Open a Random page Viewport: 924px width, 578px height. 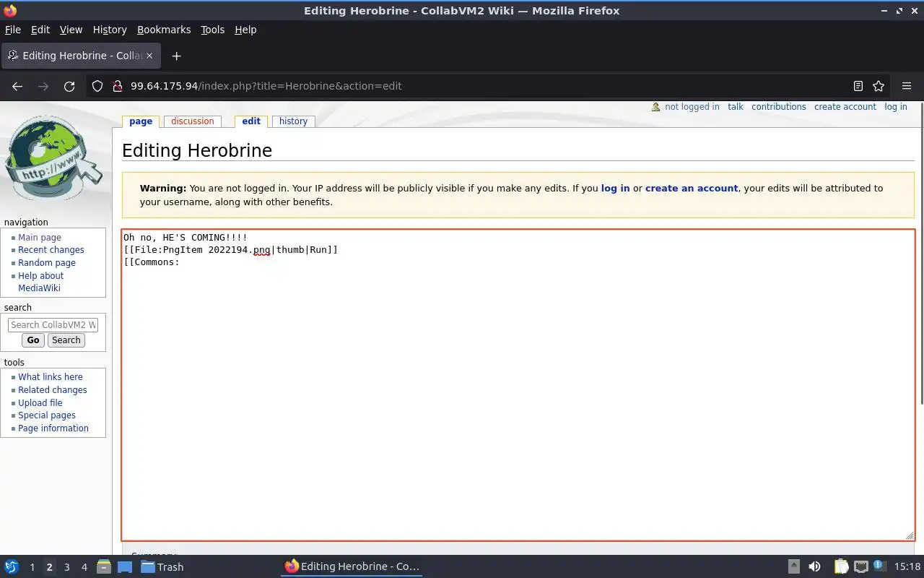[x=47, y=263]
